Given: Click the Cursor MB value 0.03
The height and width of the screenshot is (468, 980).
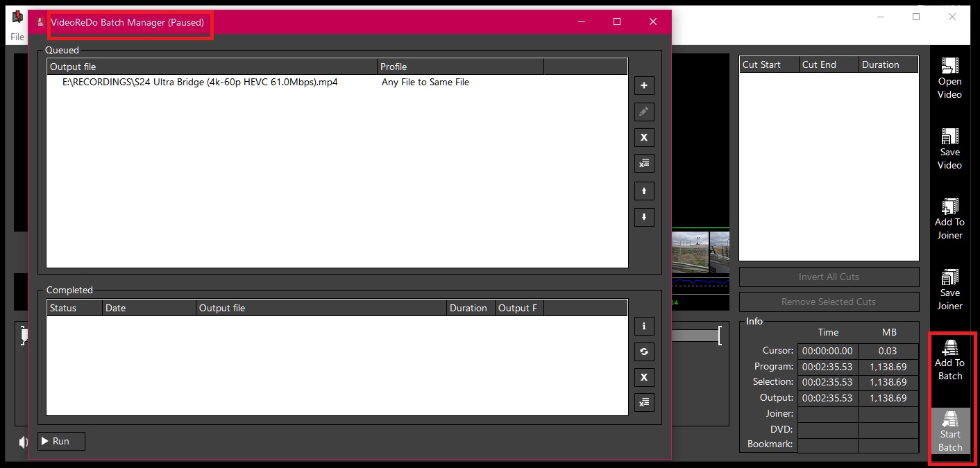Looking at the screenshot, I should click(888, 351).
